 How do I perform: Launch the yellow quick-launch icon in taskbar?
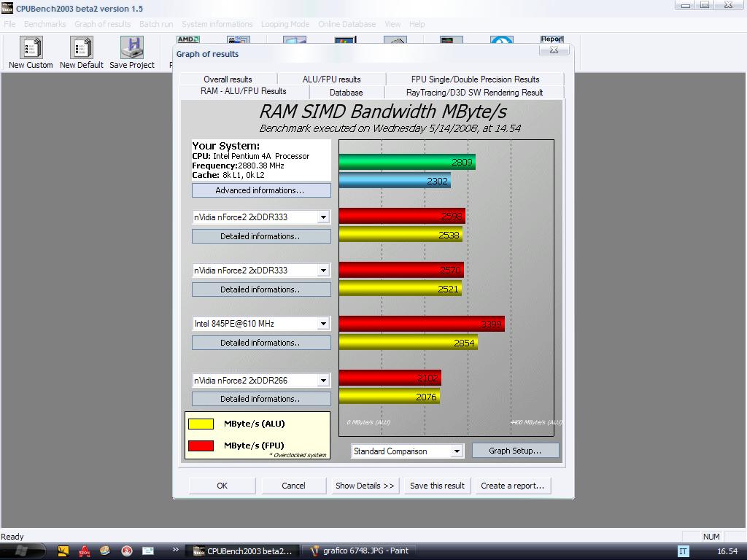click(x=63, y=551)
